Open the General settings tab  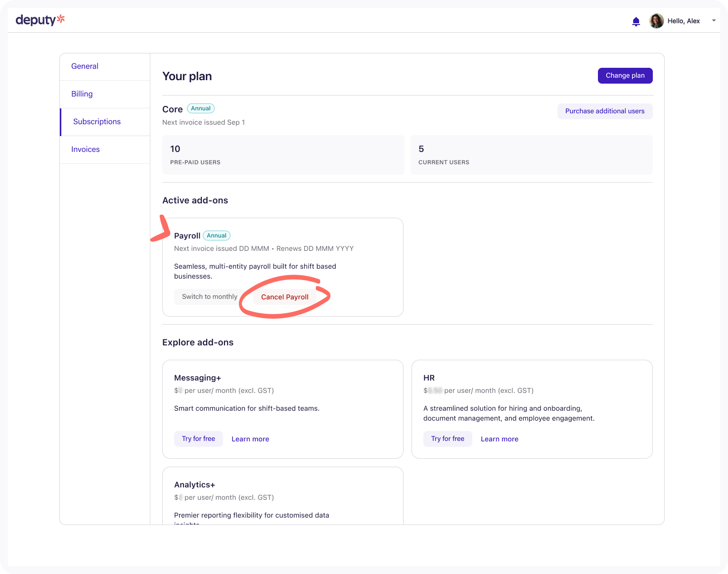(x=85, y=66)
